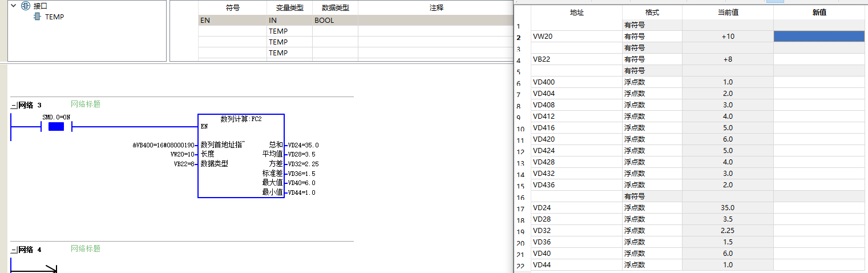The image size is (868, 273).
Task: Select the VD424 address cell
Action: (576, 151)
